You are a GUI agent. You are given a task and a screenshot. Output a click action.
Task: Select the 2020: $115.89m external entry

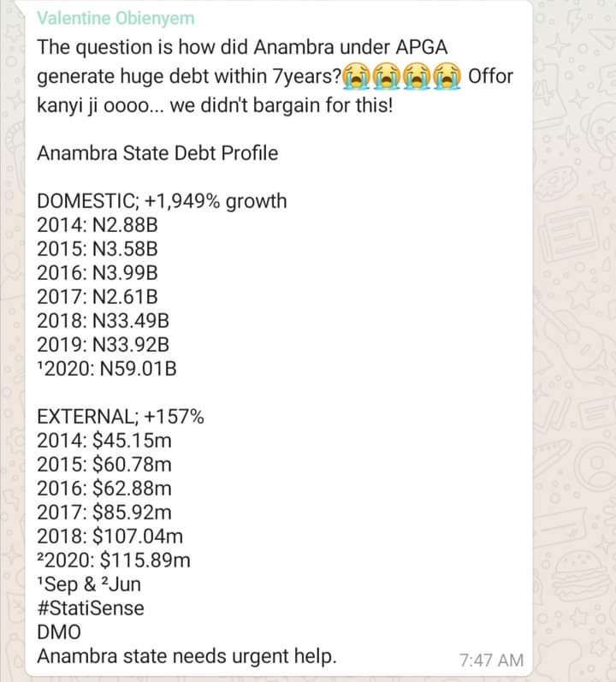coord(114,561)
